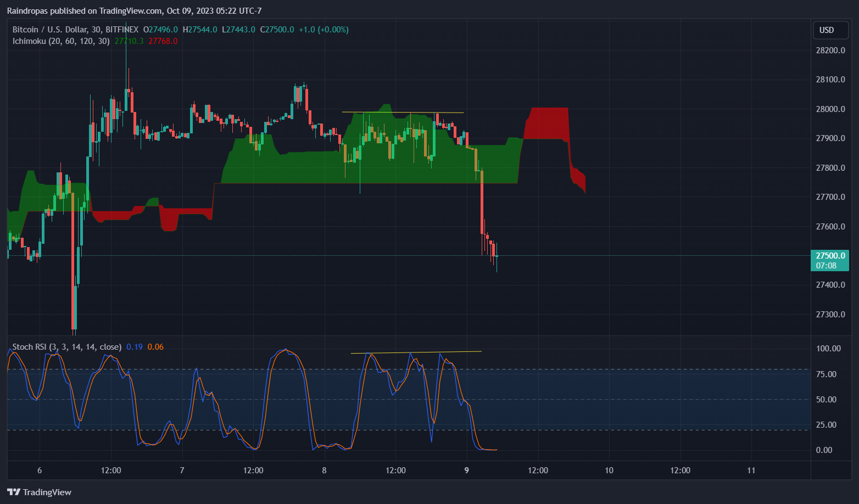The width and height of the screenshot is (859, 504).
Task: Click the date label 7 on time axis
Action: [x=182, y=471]
